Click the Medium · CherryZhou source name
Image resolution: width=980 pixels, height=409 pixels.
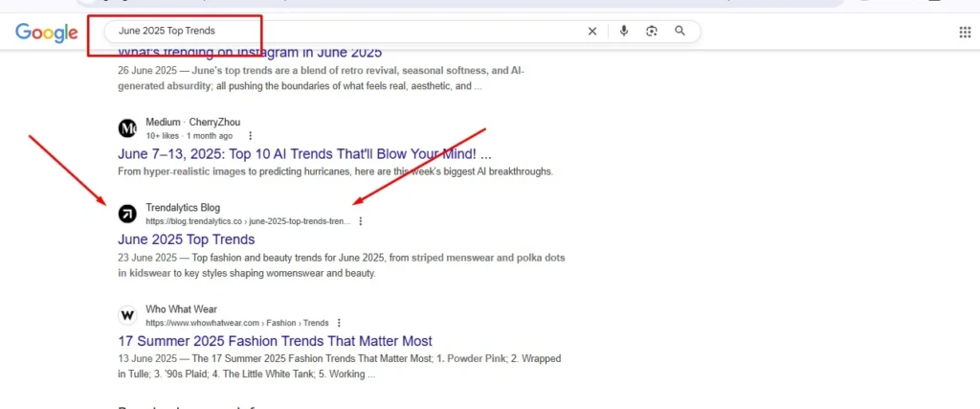coord(192,122)
